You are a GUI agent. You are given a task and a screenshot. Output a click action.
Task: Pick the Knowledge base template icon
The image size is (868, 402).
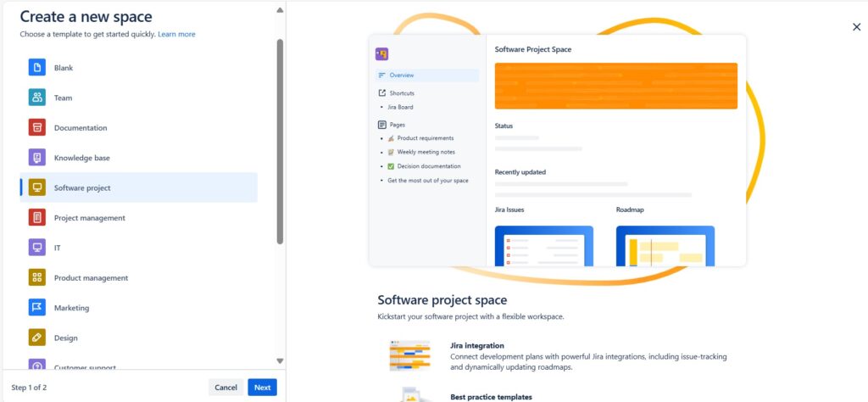click(x=36, y=158)
